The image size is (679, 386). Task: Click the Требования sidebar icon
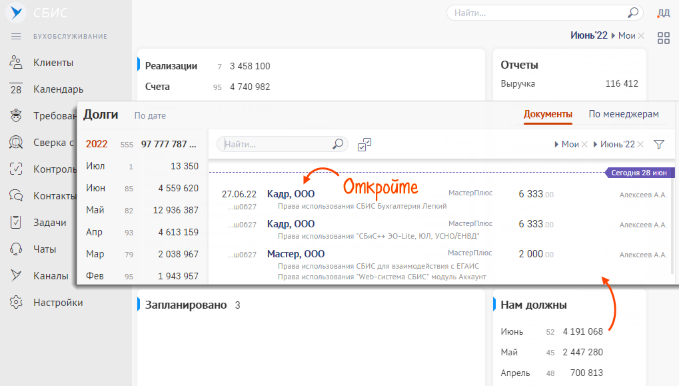coord(16,116)
